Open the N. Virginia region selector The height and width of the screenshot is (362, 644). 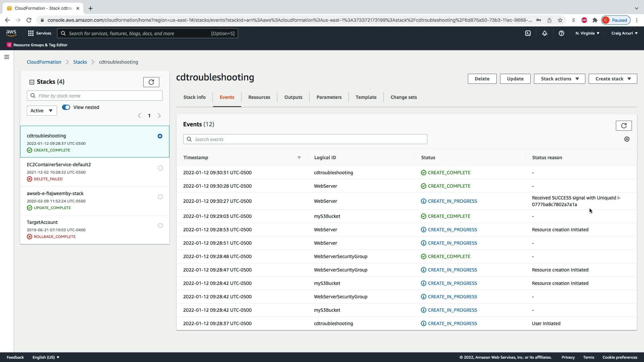(587, 33)
